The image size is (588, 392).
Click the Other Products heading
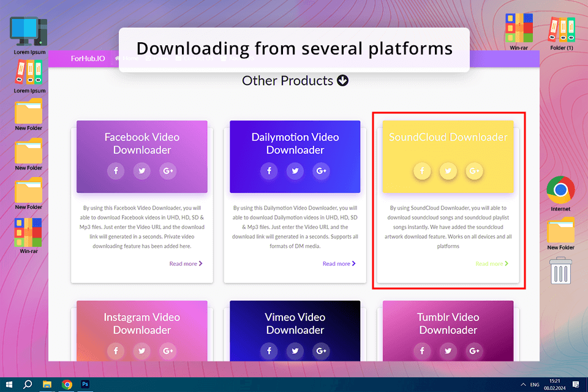(287, 81)
